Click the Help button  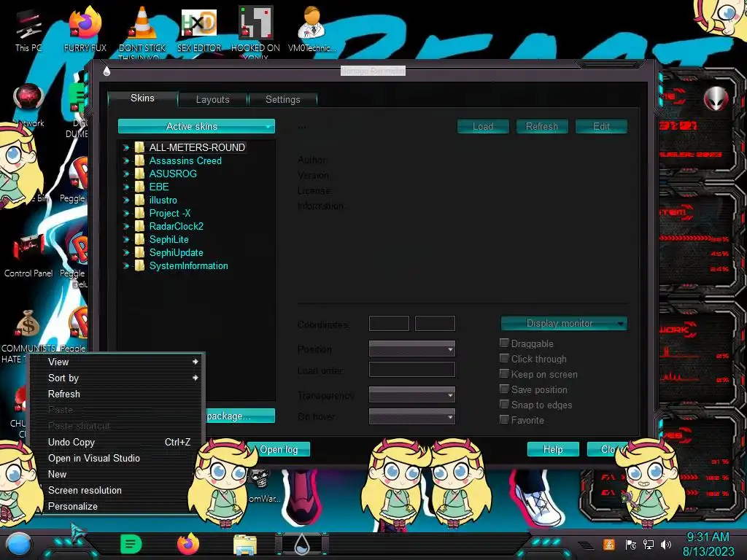coord(553,449)
